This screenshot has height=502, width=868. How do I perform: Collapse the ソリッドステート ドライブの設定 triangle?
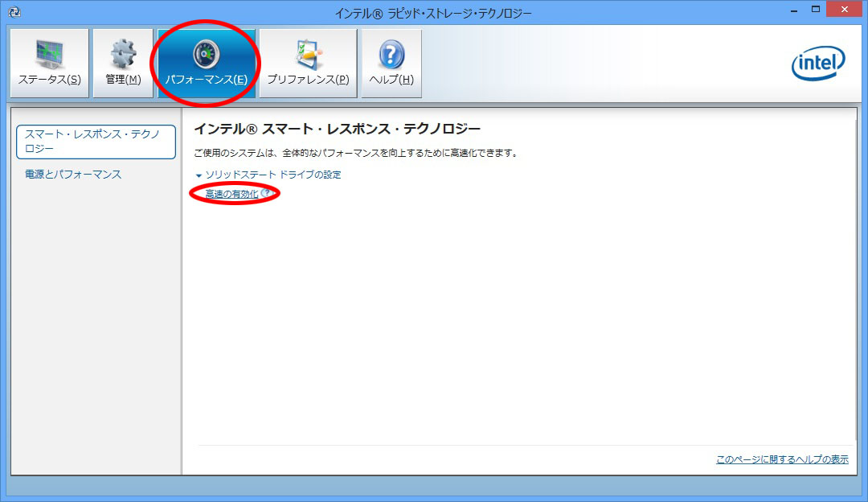tap(199, 175)
